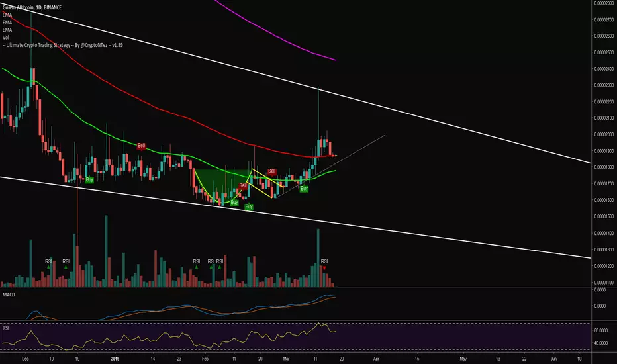Viewport: 617px width, 364px height.
Task: Select the thin gray ascending trendline
Action: [330, 166]
